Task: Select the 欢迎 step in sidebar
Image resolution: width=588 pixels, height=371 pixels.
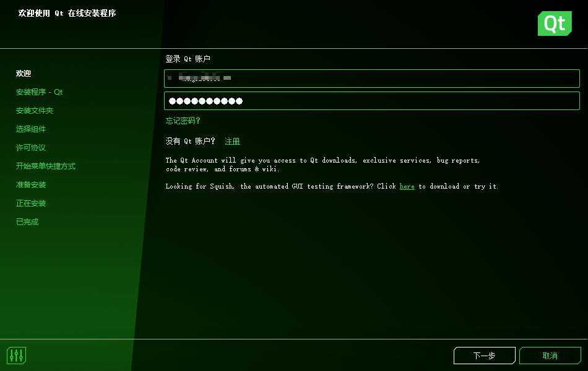Action: click(x=24, y=74)
